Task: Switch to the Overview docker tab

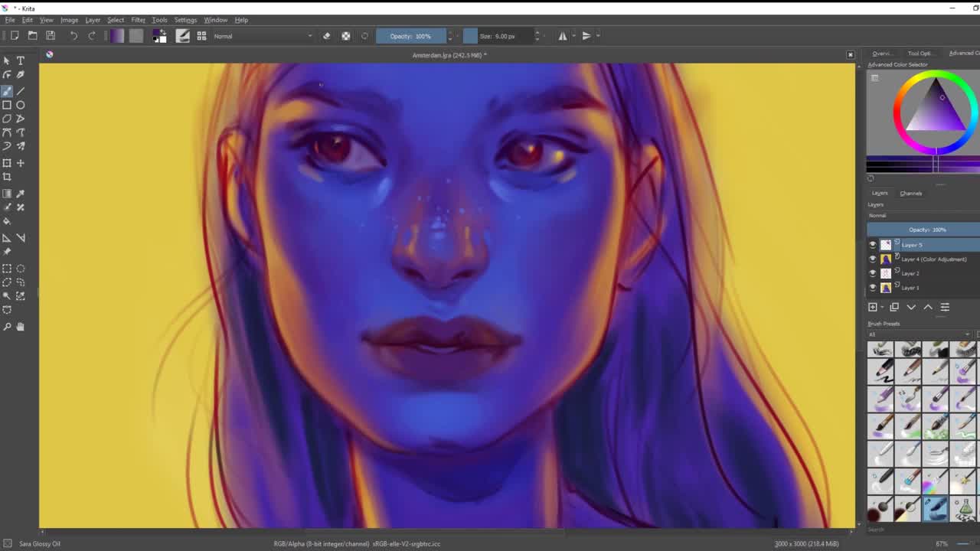Action: (882, 54)
